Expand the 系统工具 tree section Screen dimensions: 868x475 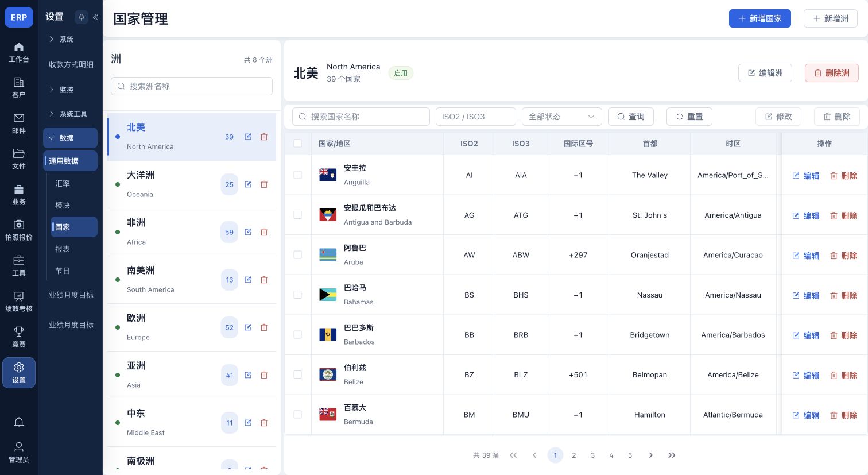(x=71, y=114)
